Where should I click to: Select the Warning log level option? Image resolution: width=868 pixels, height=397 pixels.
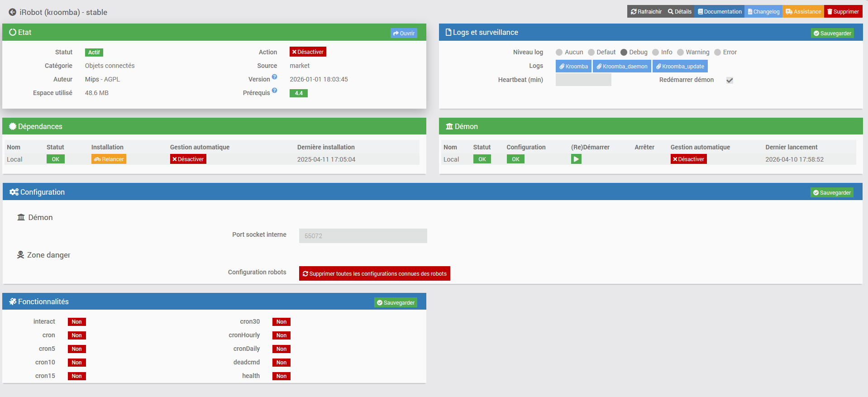point(680,53)
